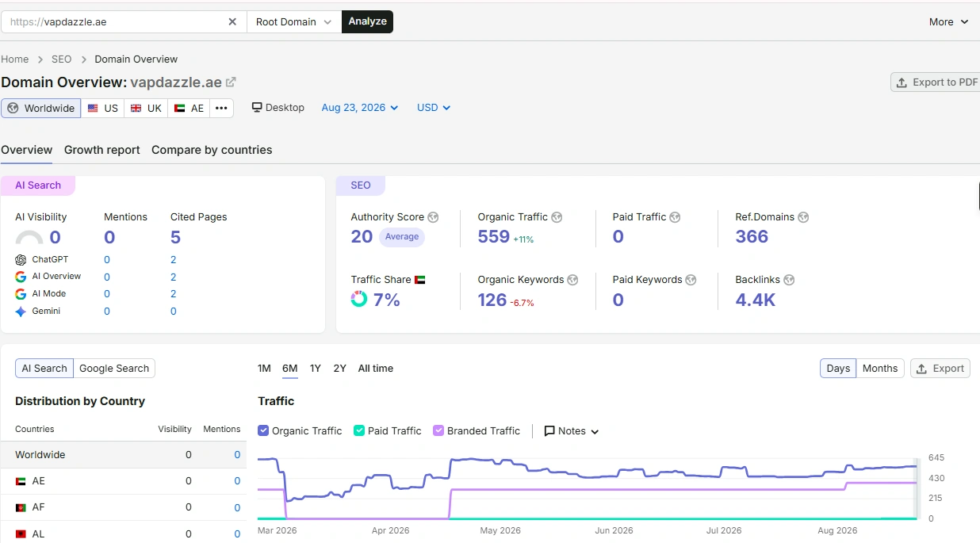Open the More menu
The height and width of the screenshot is (543, 980).
point(949,22)
